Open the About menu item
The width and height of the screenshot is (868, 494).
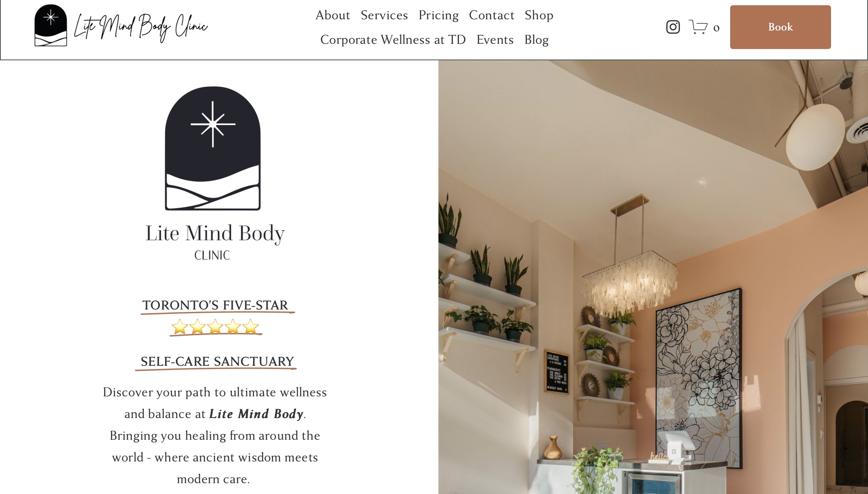[333, 15]
